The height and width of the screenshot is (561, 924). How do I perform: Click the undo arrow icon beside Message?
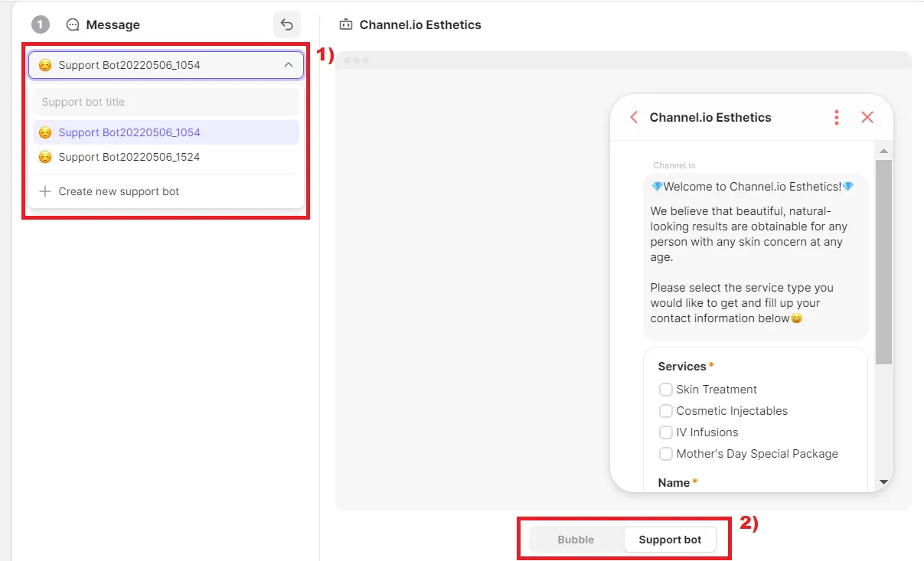[287, 24]
